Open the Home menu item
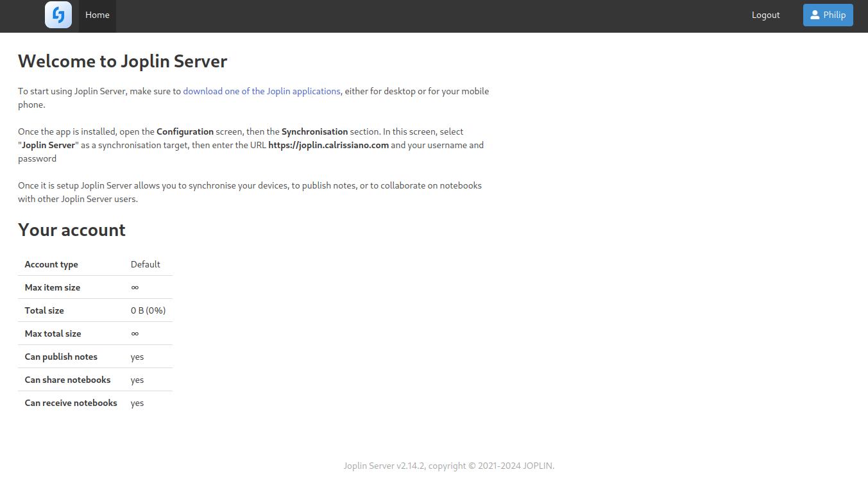 tap(98, 15)
